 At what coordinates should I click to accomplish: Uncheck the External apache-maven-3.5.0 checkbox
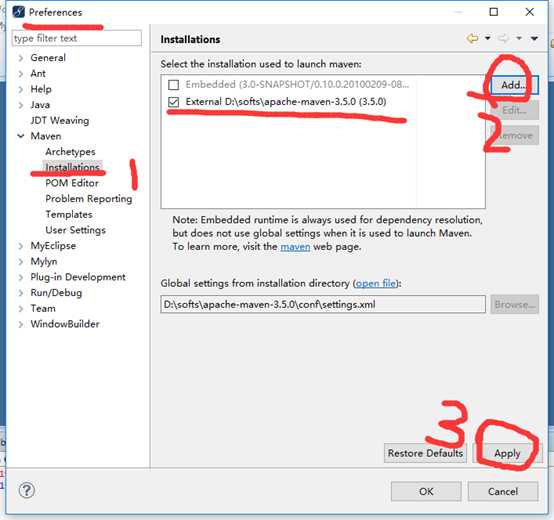[173, 102]
